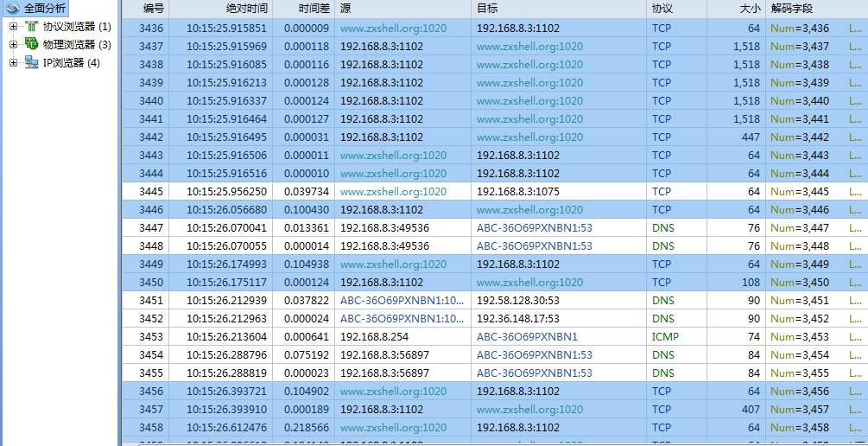Click source www.zxshell.org:1020 in row 3443
Image resolution: width=868 pixels, height=446 pixels.
pos(393,155)
